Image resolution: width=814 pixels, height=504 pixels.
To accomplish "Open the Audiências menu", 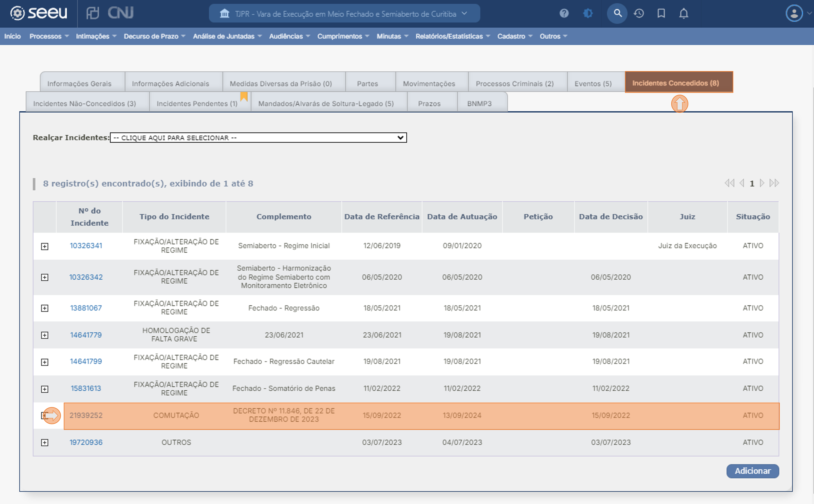I will (x=289, y=36).
